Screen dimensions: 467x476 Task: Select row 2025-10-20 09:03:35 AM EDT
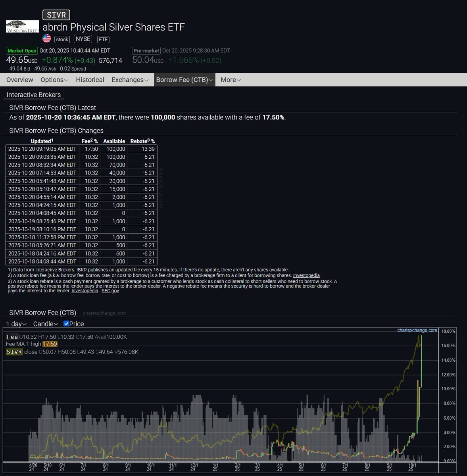(81, 157)
